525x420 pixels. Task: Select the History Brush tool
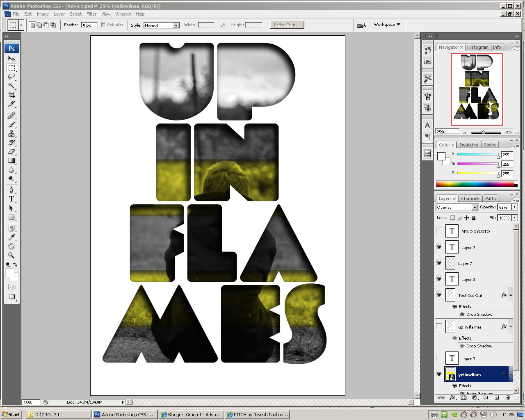pyautogui.click(x=11, y=142)
